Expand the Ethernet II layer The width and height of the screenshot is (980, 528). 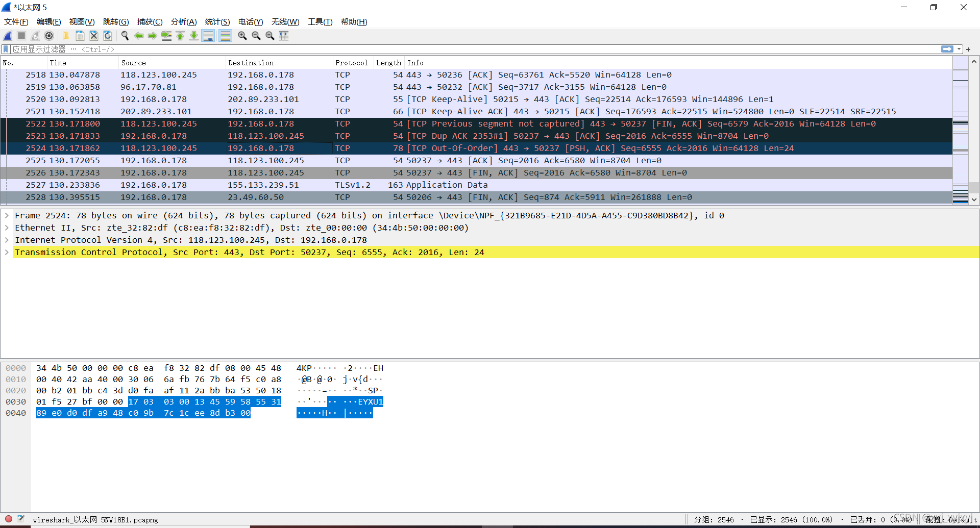click(x=7, y=228)
